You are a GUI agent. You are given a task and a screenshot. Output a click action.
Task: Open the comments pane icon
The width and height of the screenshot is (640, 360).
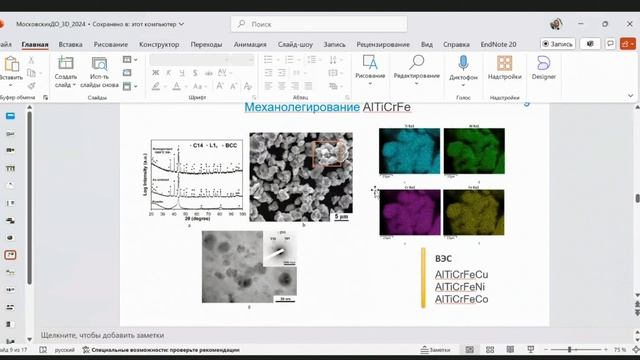pyautogui.click(x=610, y=44)
